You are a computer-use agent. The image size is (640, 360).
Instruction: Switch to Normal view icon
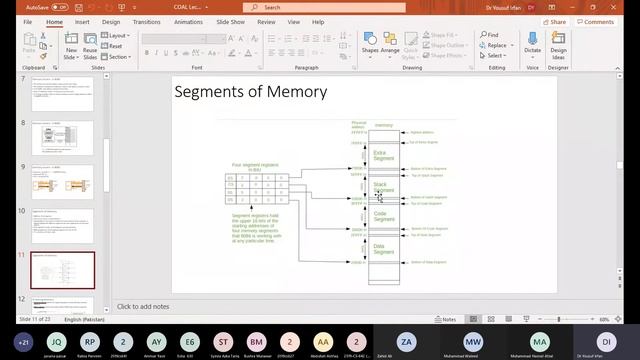pyautogui.click(x=473, y=319)
